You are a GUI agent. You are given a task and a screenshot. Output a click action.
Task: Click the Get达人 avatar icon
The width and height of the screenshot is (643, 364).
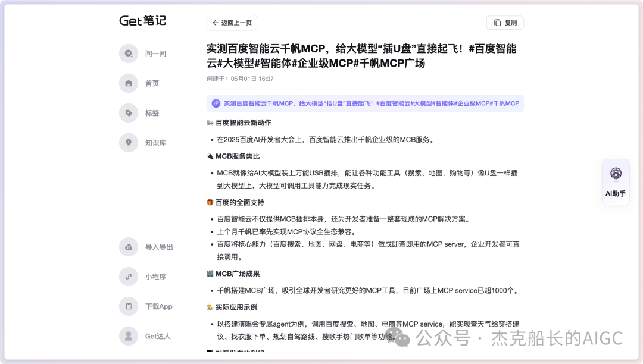pos(129,335)
